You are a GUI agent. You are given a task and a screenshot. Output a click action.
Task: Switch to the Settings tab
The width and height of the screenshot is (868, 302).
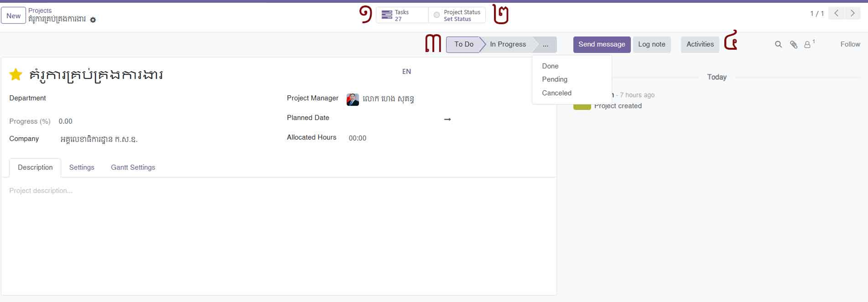click(x=81, y=167)
